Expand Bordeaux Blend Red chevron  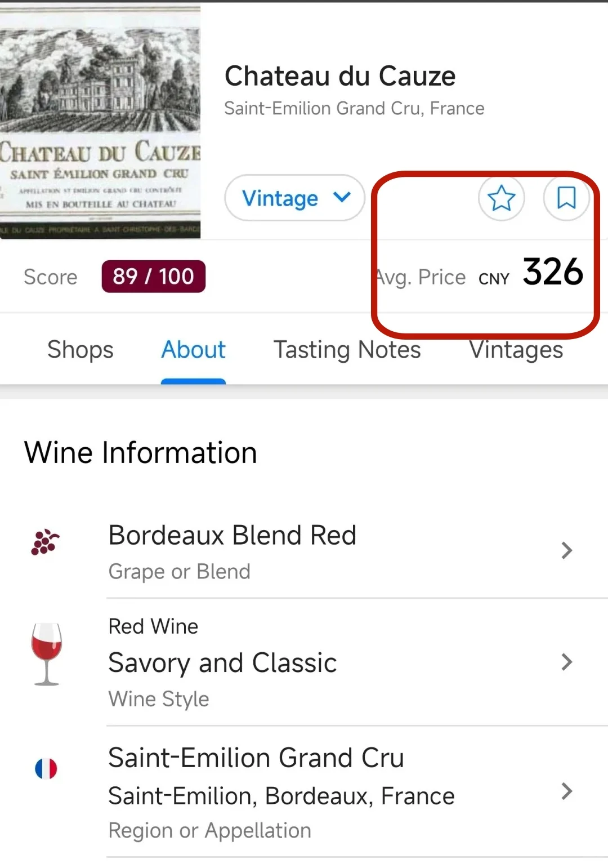567,550
